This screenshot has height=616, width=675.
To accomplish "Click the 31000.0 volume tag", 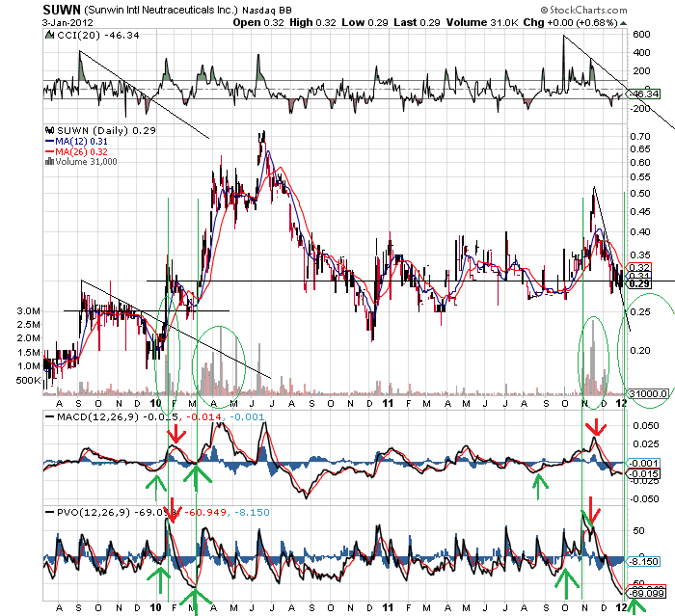I will click(649, 394).
